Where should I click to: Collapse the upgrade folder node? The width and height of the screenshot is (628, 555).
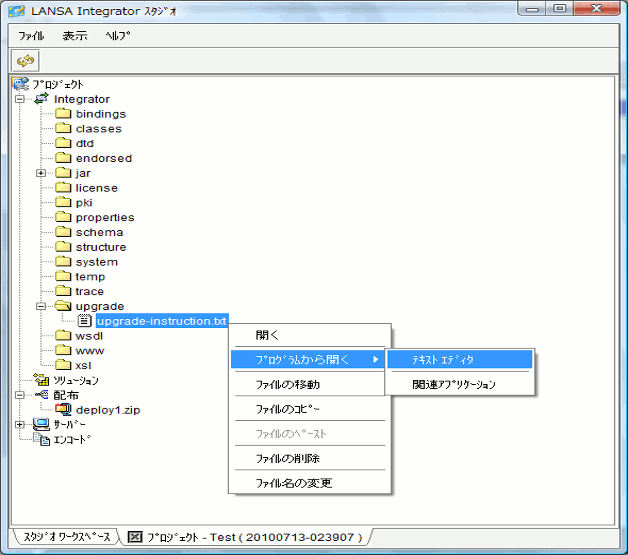[x=41, y=306]
